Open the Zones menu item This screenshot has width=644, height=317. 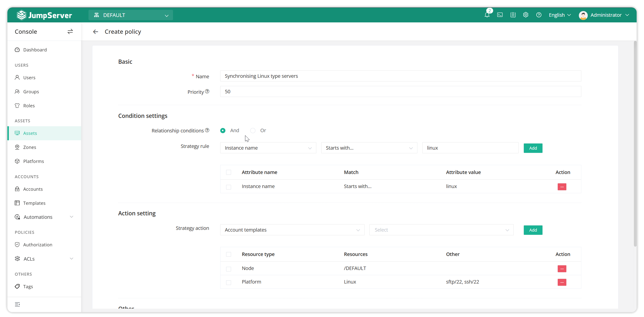[x=44, y=147]
